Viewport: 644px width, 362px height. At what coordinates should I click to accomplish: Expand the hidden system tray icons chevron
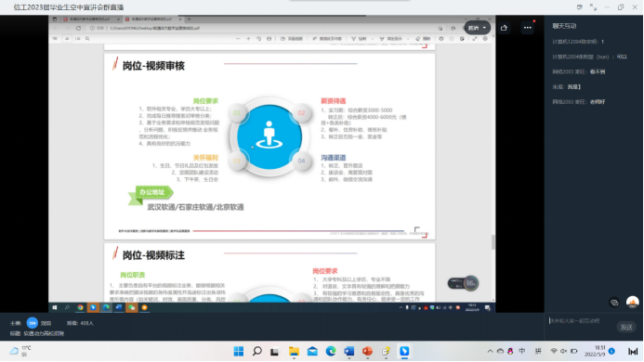tap(490, 351)
